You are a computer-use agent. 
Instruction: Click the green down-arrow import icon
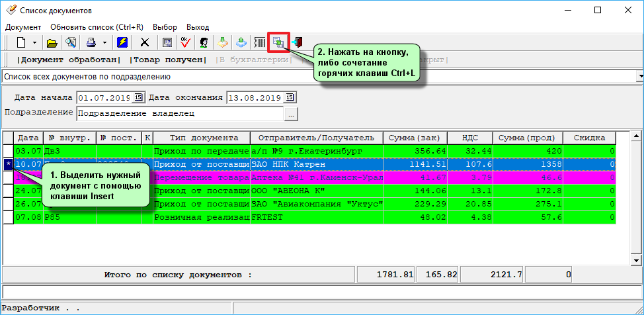[222, 42]
